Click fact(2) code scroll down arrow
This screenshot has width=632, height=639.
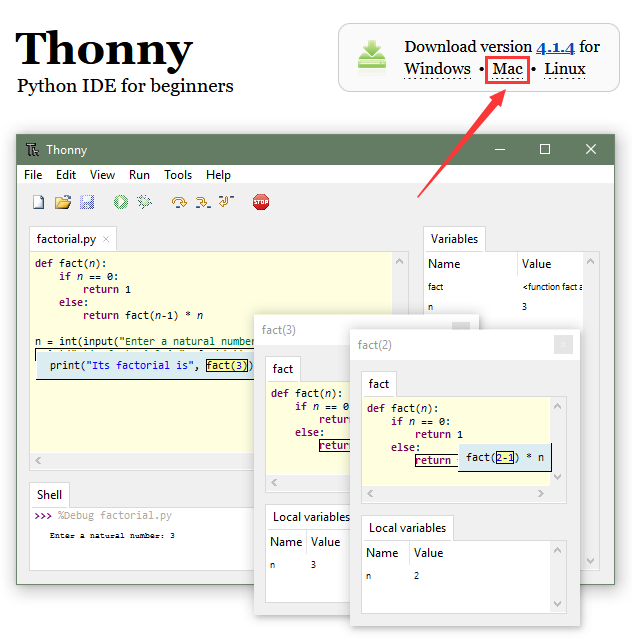pos(557,476)
